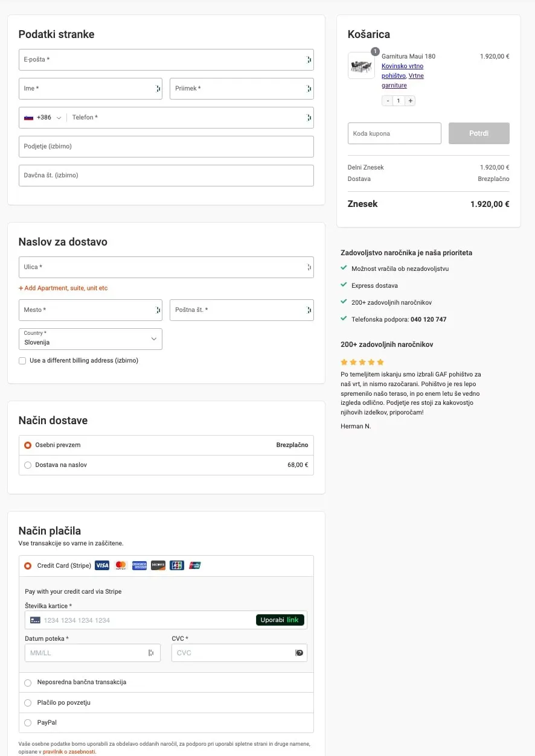The image size is (535, 756).
Task: Focus the Davčna št. (izbirno) field
Action: [x=166, y=176]
